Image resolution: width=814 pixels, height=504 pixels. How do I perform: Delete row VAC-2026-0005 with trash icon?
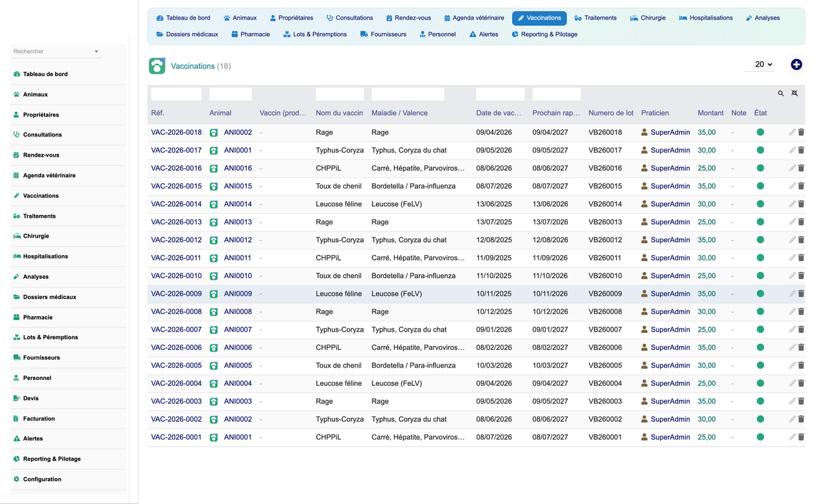(801, 366)
